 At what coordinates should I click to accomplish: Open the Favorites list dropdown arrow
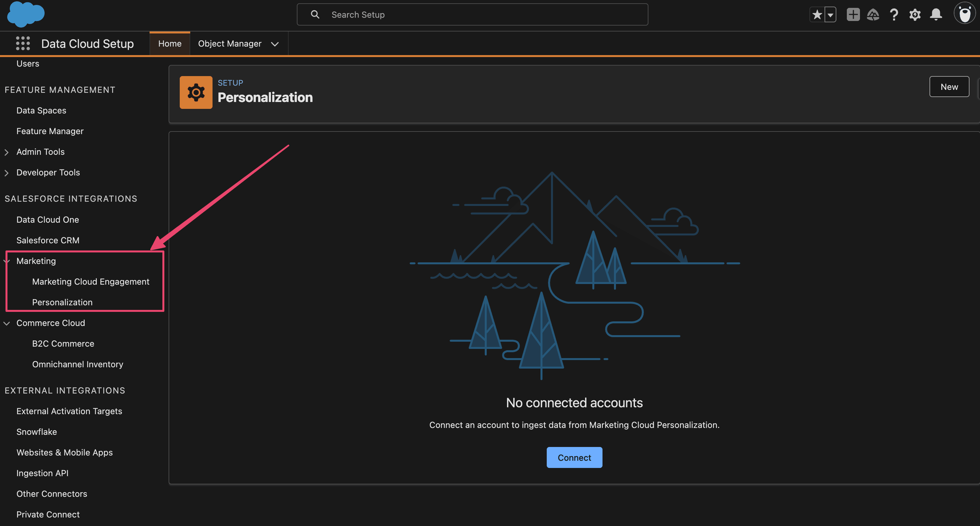point(830,15)
